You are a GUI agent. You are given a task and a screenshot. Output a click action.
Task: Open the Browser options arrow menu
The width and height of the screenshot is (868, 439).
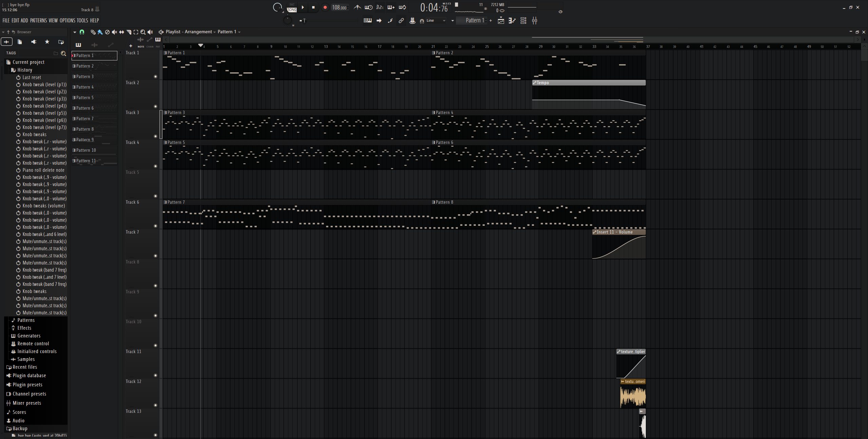click(3, 32)
